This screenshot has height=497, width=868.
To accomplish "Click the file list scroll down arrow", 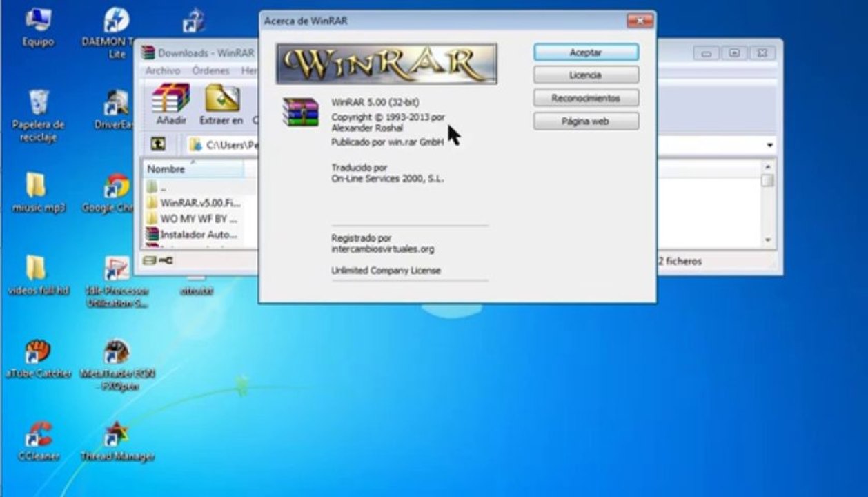I will (x=768, y=240).
